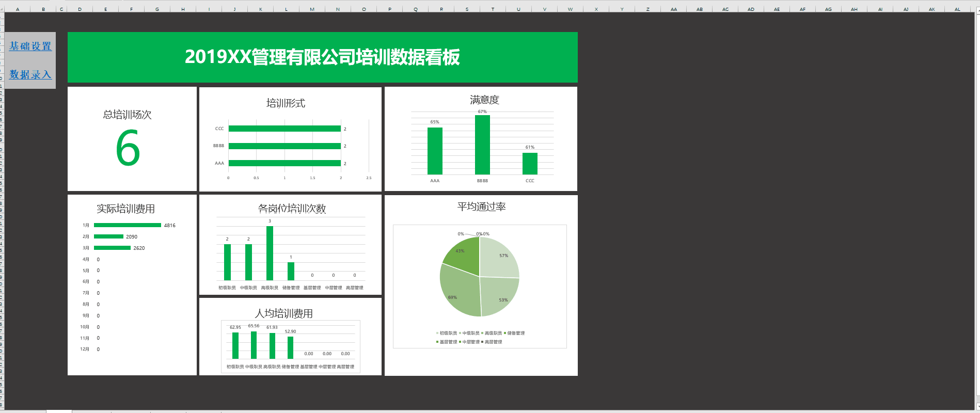The width and height of the screenshot is (980, 413).
Task: Click the CCC bar in 培训形式 chart
Action: point(284,129)
